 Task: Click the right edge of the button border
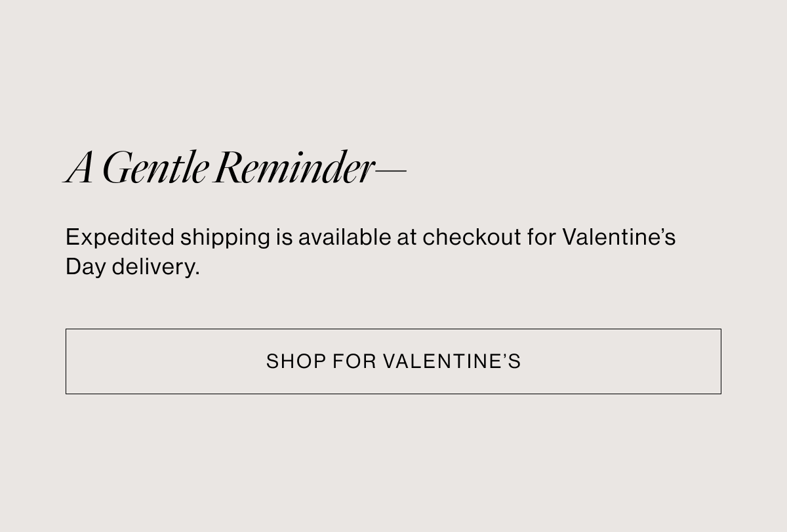[720, 361]
